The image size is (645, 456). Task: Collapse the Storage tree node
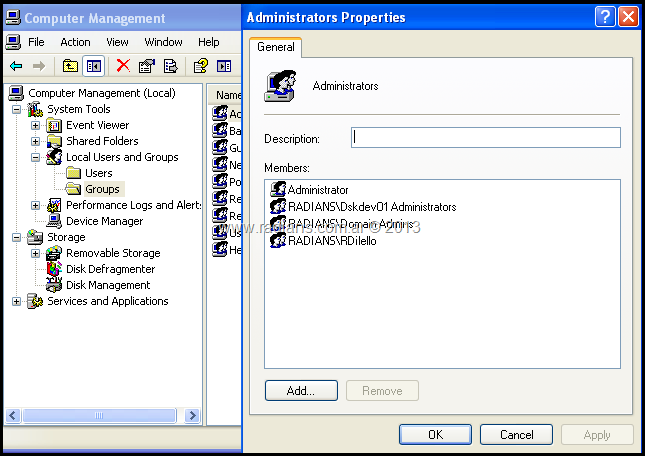point(16,237)
